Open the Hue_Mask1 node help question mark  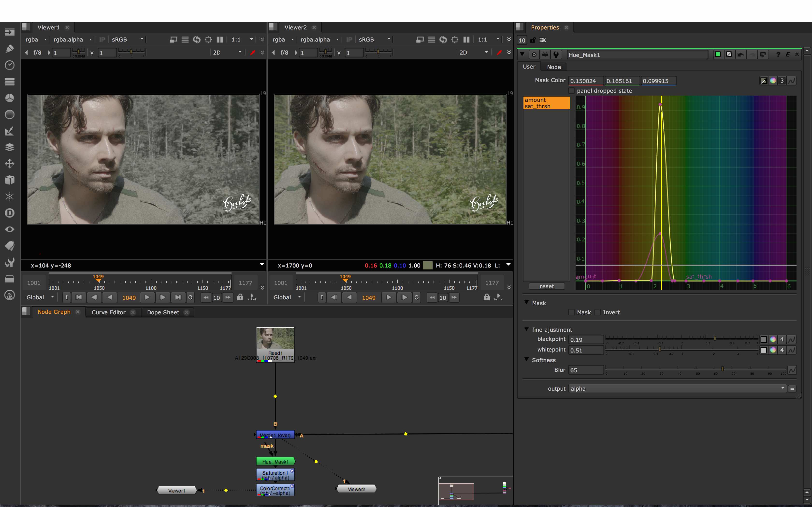coord(778,55)
